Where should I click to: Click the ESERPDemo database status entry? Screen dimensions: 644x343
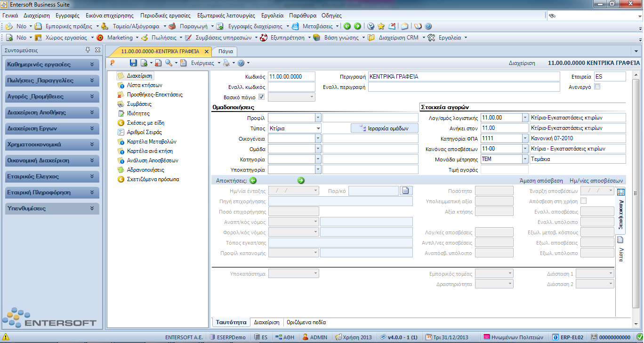(227, 337)
